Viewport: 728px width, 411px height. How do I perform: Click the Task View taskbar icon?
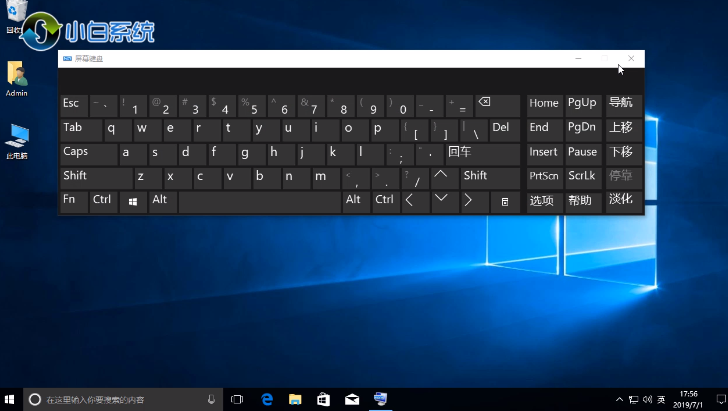[x=237, y=399]
